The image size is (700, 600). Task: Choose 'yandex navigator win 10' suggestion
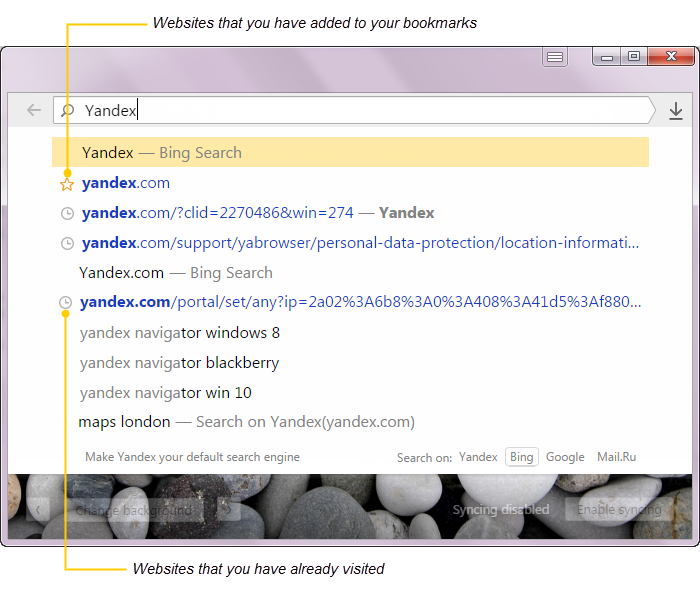(x=166, y=393)
